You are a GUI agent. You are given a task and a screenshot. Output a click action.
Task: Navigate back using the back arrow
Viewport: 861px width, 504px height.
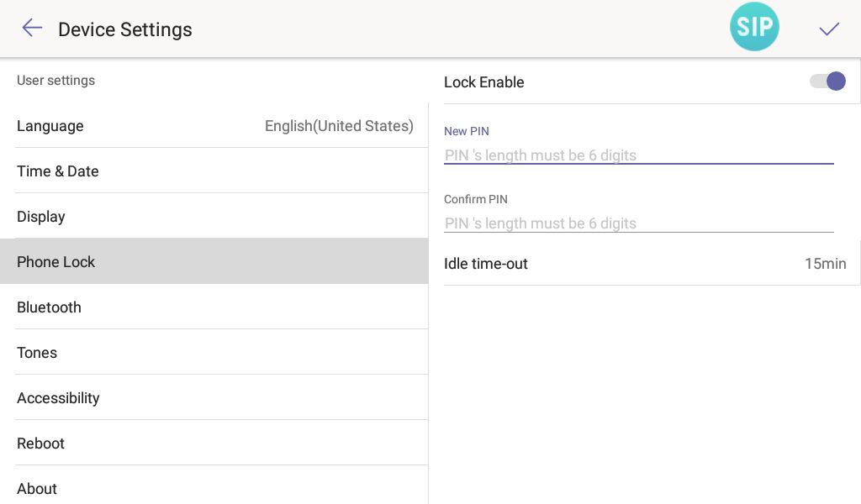pos(31,28)
